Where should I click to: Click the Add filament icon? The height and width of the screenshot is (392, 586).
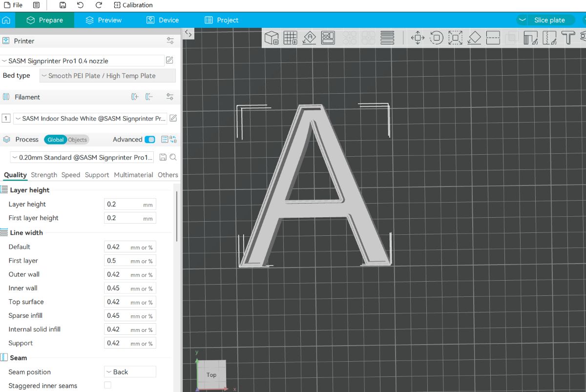135,97
